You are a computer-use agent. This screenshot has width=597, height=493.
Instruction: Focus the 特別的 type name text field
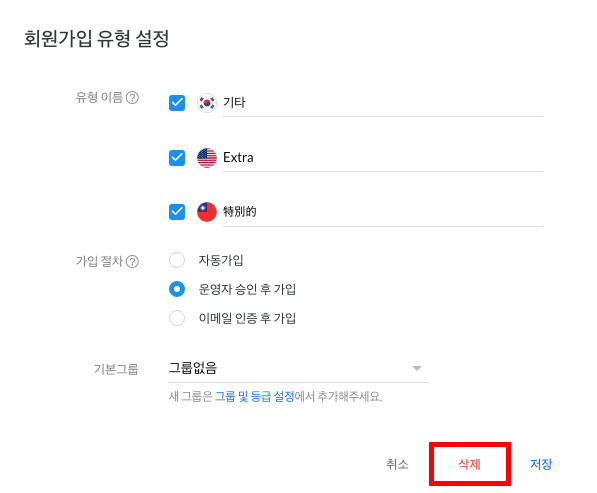point(383,212)
